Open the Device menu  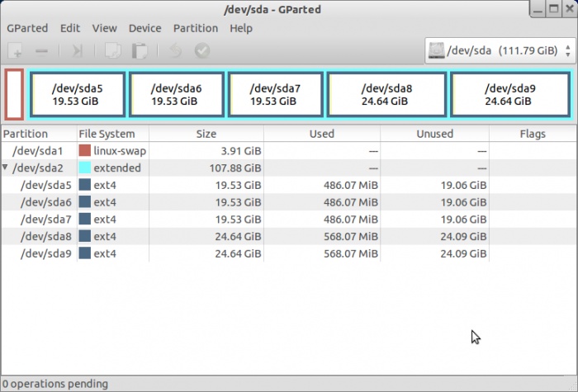(144, 28)
